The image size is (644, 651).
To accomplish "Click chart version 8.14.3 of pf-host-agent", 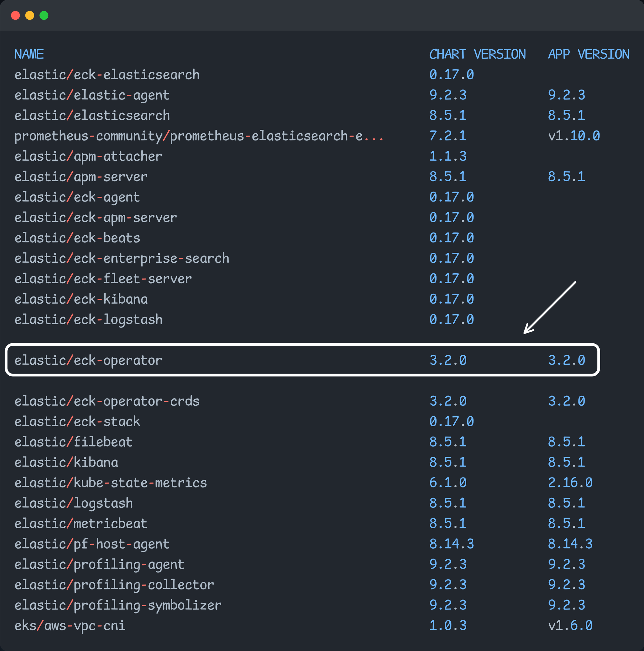I will point(451,544).
